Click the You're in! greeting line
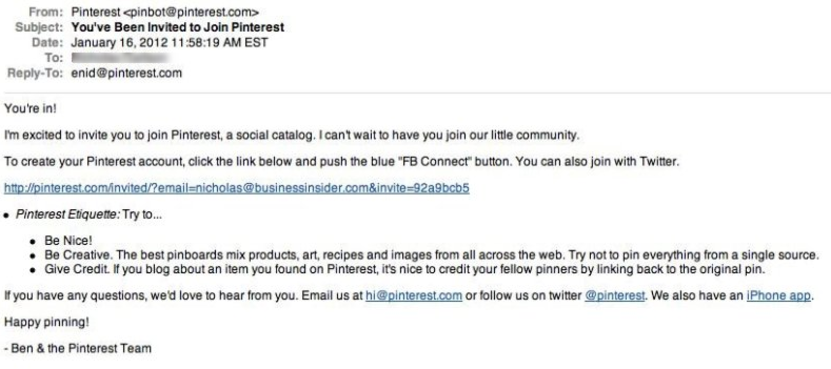The height and width of the screenshot is (369, 831). pos(30,109)
